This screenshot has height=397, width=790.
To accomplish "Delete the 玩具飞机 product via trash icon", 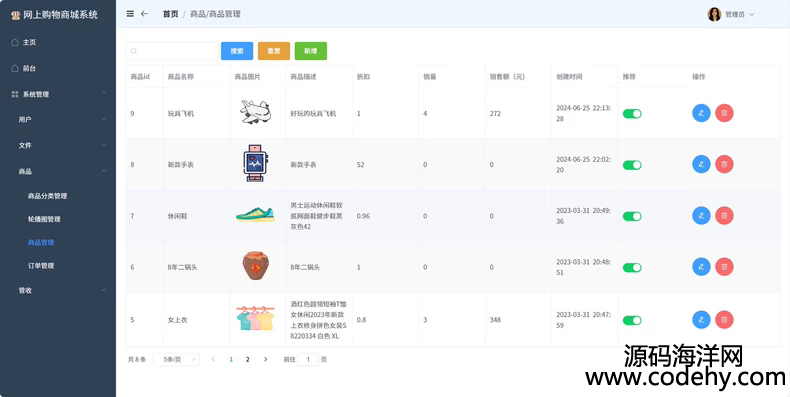I will [x=724, y=113].
